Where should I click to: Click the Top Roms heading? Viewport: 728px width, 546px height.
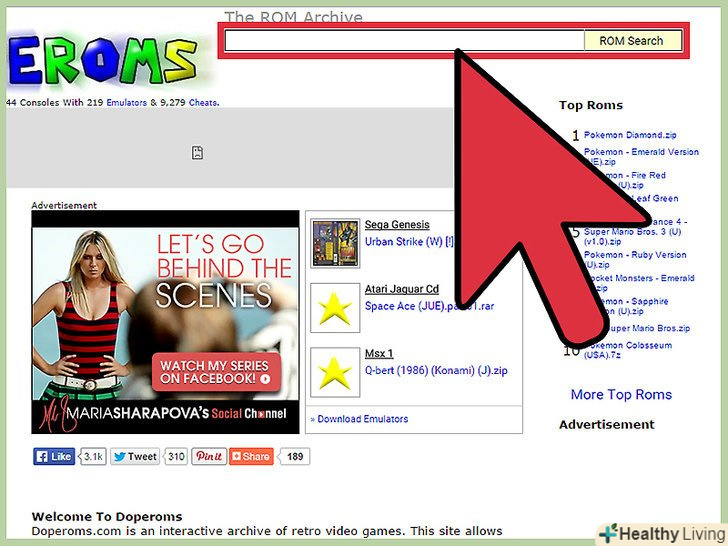click(x=591, y=105)
